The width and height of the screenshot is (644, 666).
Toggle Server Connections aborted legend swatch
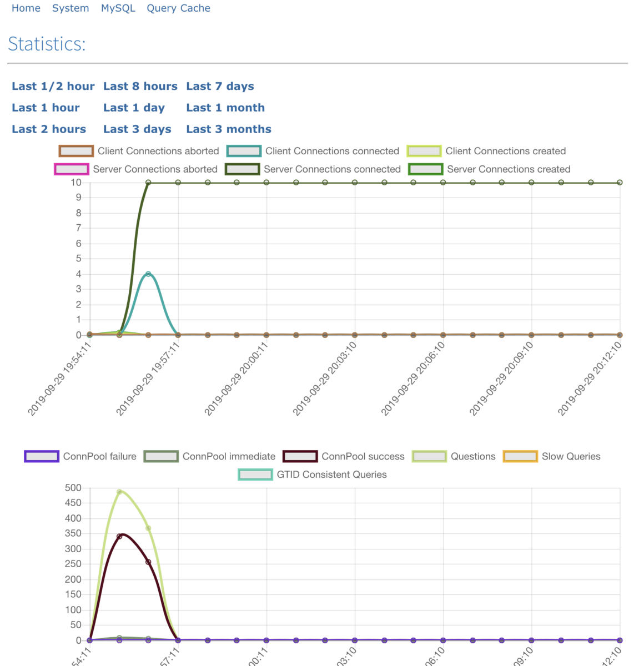(71, 169)
